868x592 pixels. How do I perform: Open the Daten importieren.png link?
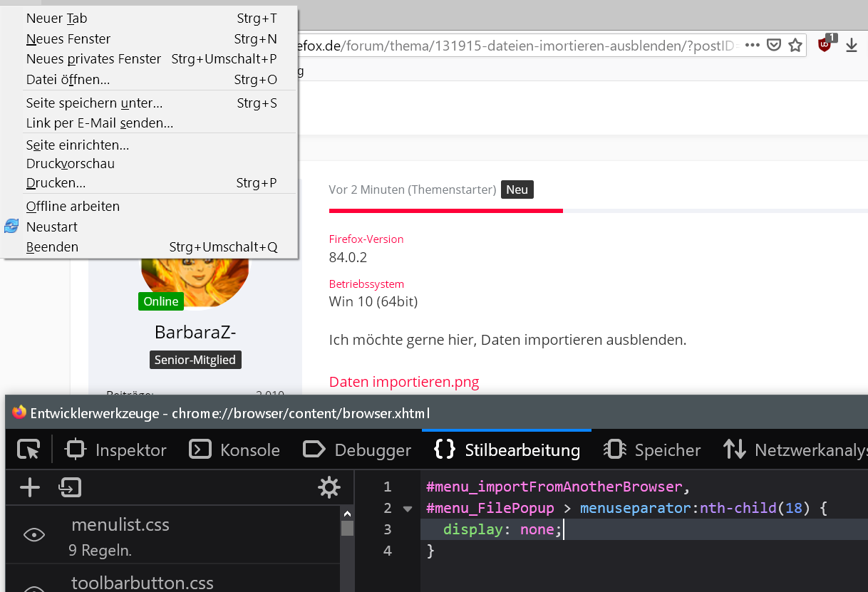[404, 382]
